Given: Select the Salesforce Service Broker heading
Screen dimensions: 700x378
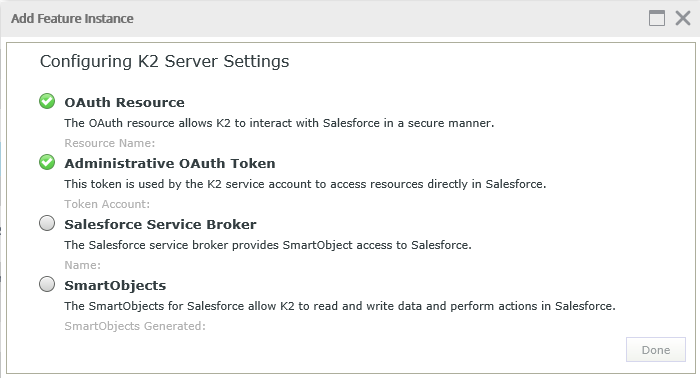Looking at the screenshot, I should [x=160, y=224].
